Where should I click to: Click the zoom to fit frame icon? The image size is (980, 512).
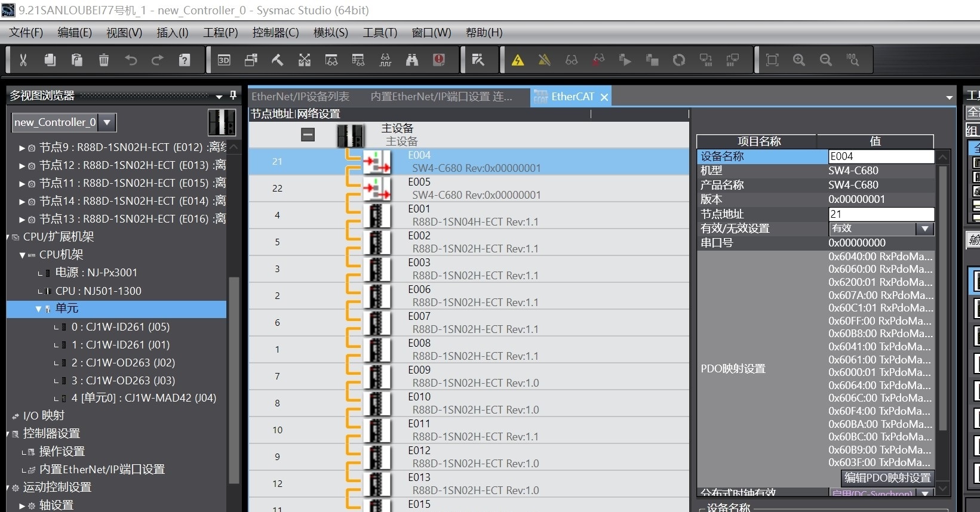click(x=772, y=60)
